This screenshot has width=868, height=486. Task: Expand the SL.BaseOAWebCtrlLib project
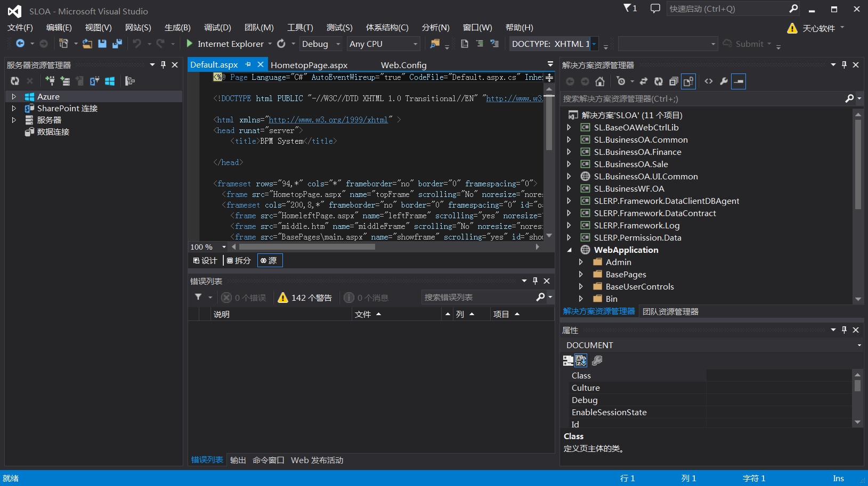click(569, 127)
